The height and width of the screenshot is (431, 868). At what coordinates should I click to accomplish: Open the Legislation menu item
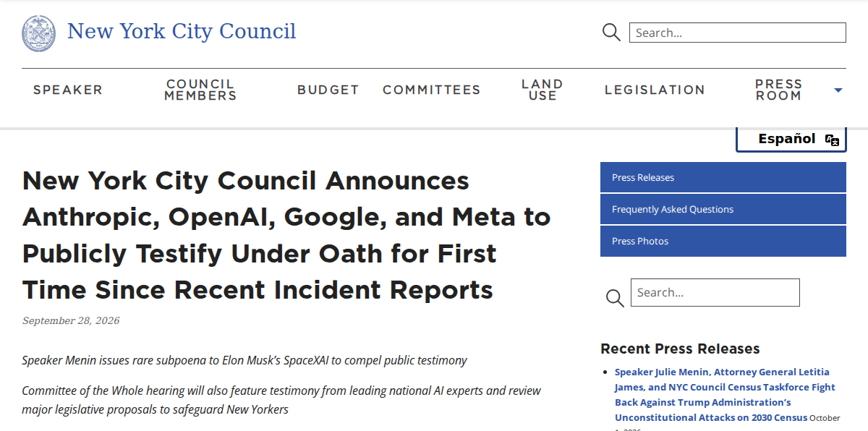point(655,90)
